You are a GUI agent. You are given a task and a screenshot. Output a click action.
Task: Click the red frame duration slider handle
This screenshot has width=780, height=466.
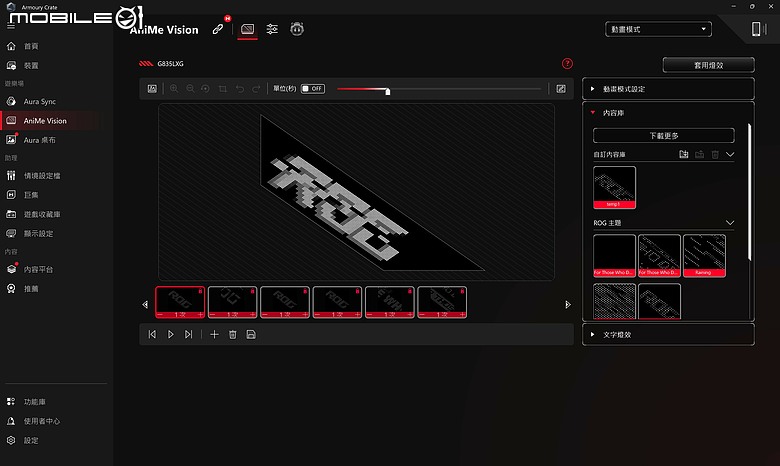pyautogui.click(x=388, y=91)
